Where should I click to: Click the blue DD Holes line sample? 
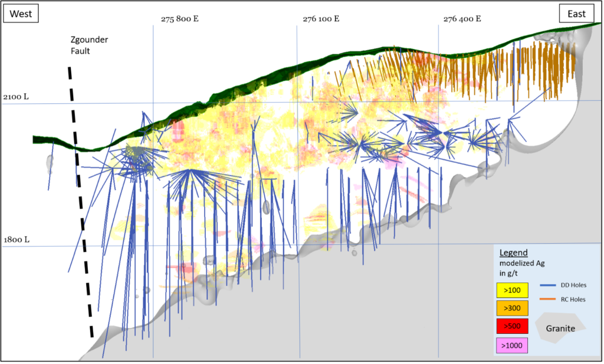coord(548,286)
